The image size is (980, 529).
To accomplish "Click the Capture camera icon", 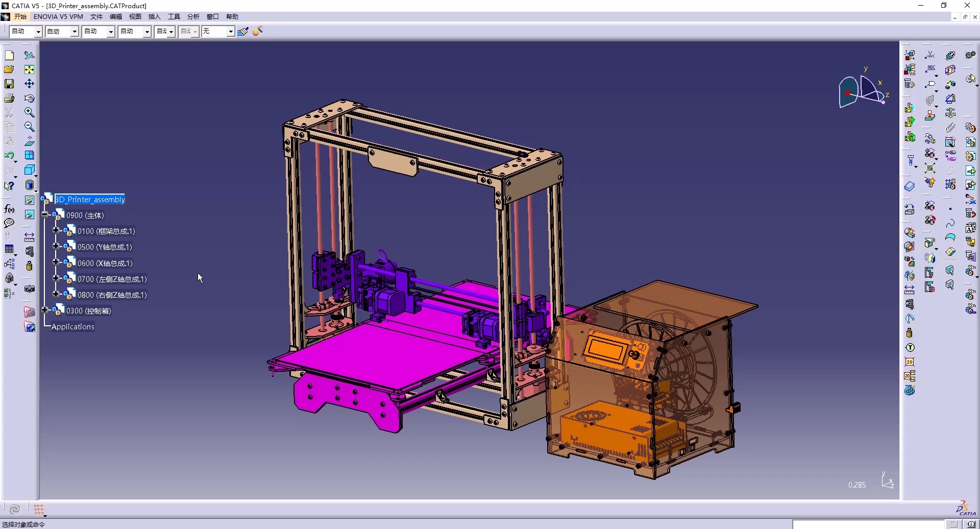I will (30, 289).
